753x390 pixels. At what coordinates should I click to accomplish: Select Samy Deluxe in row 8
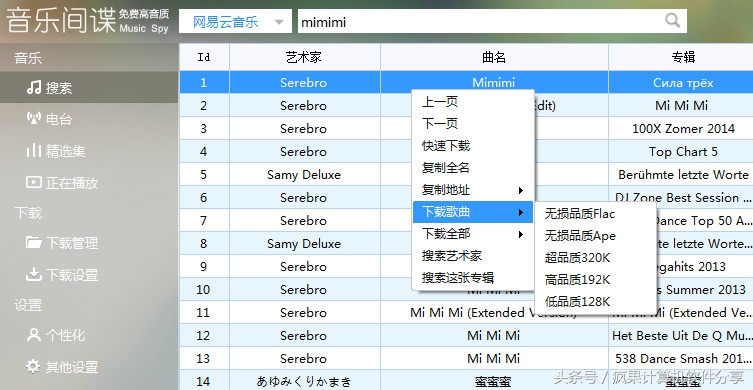point(304,244)
